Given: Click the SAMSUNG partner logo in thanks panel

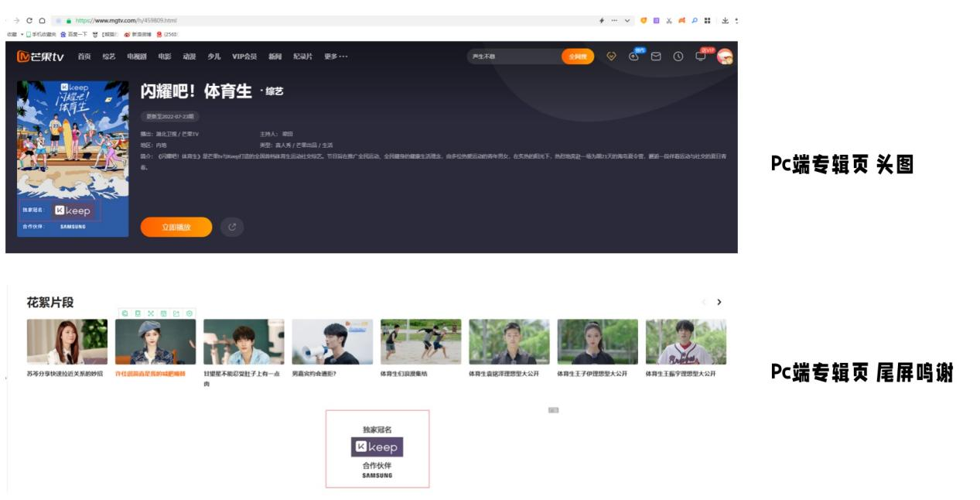Looking at the screenshot, I should click(377, 476).
